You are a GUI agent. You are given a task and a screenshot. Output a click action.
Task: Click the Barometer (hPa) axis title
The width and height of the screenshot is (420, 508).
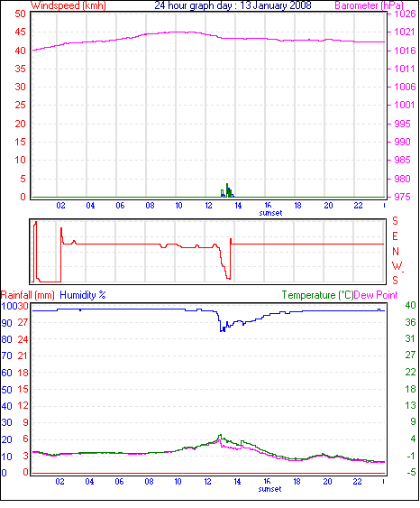[x=369, y=5]
